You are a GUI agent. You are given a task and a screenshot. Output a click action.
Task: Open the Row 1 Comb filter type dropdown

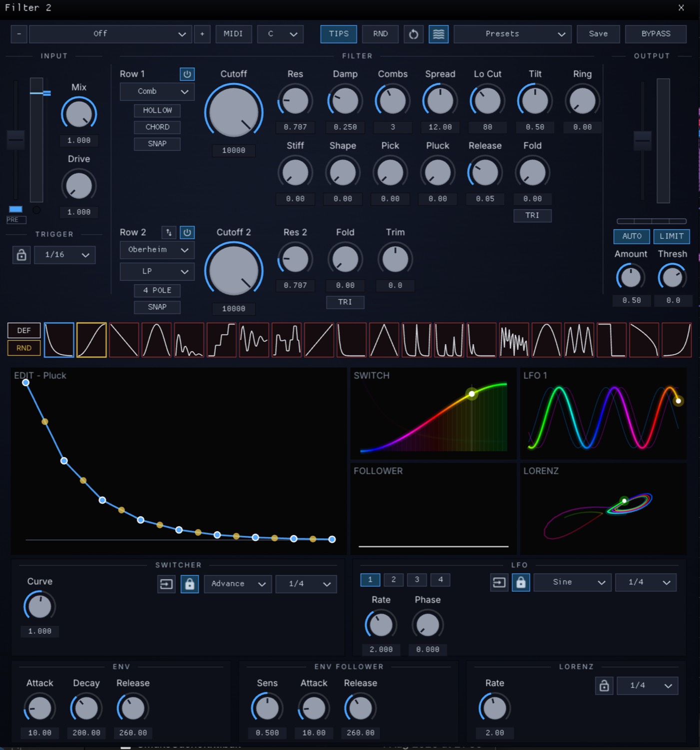coord(157,91)
